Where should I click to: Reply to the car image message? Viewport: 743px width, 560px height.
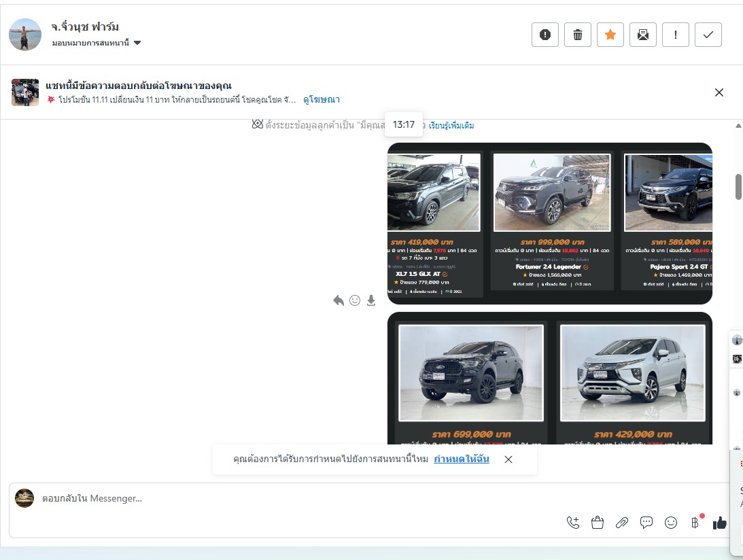[x=339, y=300]
